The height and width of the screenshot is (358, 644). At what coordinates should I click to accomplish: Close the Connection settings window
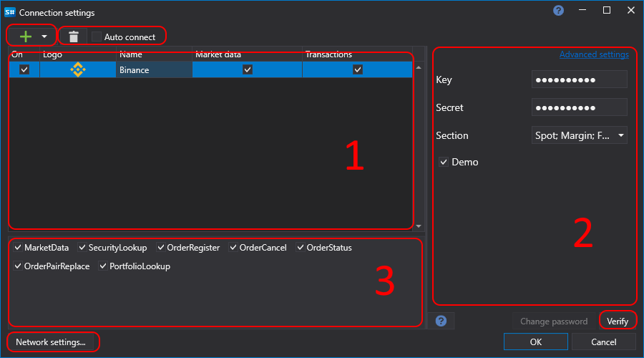point(631,10)
